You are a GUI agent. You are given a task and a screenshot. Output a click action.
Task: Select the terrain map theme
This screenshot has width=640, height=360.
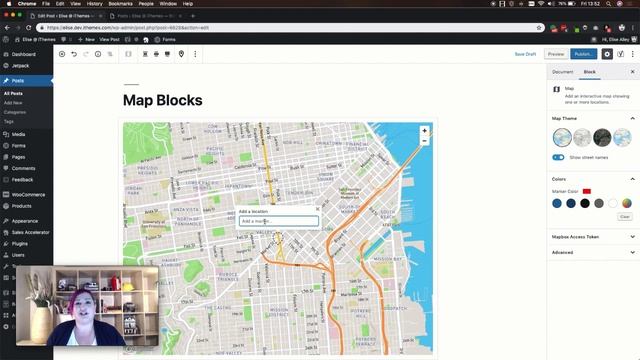[x=622, y=138]
